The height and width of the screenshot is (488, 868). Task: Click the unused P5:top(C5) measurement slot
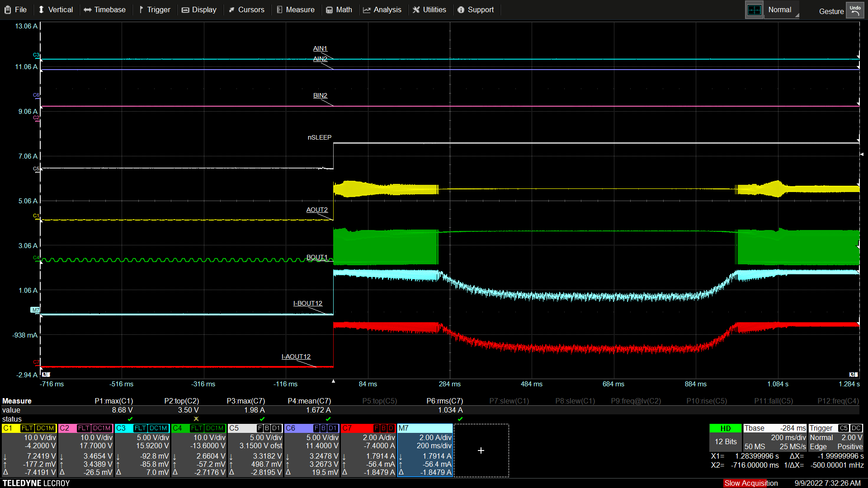click(x=379, y=401)
